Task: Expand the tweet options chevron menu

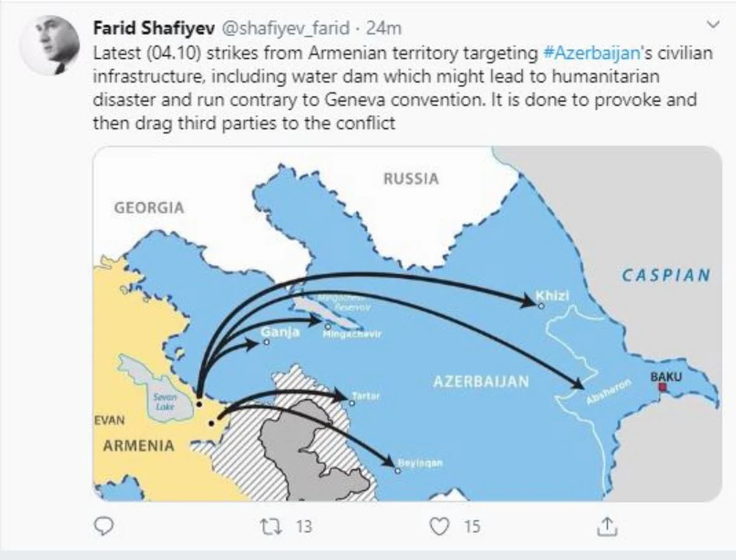Action: (x=713, y=25)
